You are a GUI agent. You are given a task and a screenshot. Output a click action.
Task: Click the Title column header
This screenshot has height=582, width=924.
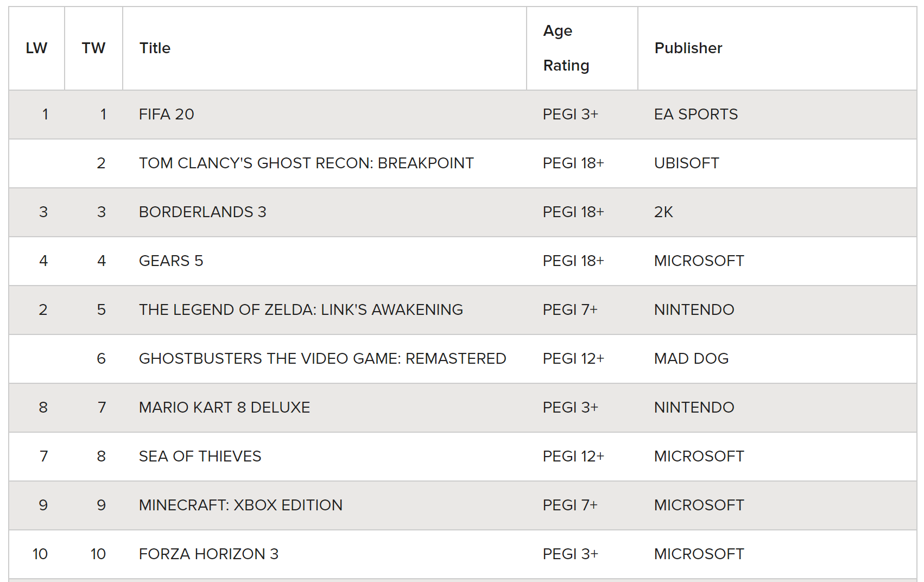pos(155,48)
